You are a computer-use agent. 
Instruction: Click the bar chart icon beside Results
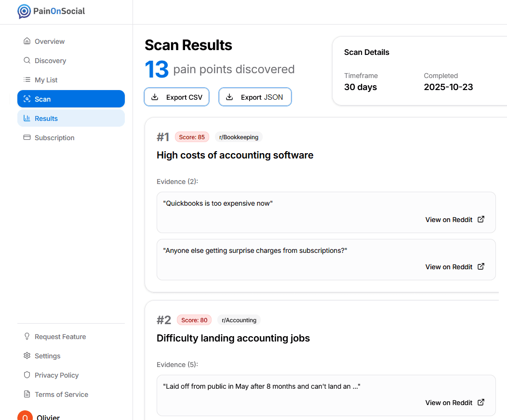[27, 118]
